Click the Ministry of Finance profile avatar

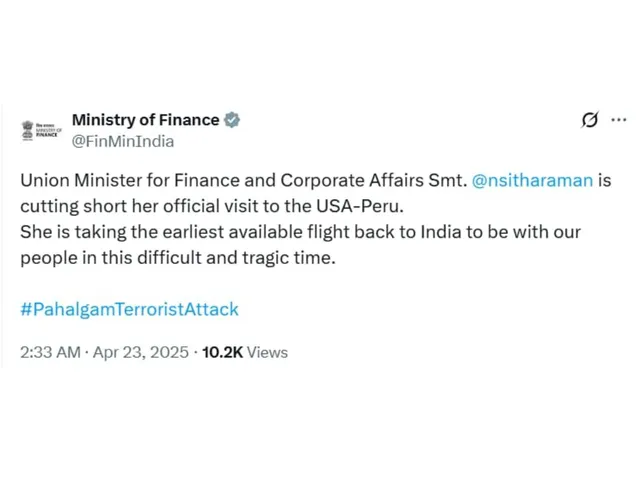pos(42,130)
